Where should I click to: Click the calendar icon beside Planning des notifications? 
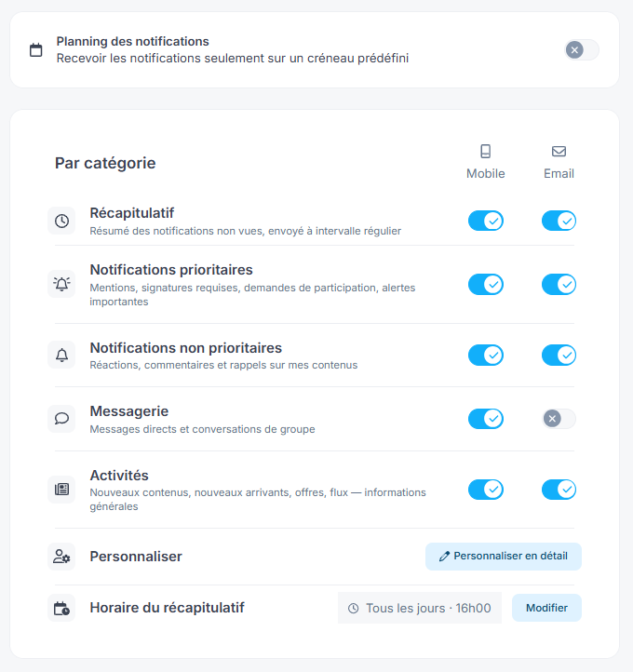(36, 49)
